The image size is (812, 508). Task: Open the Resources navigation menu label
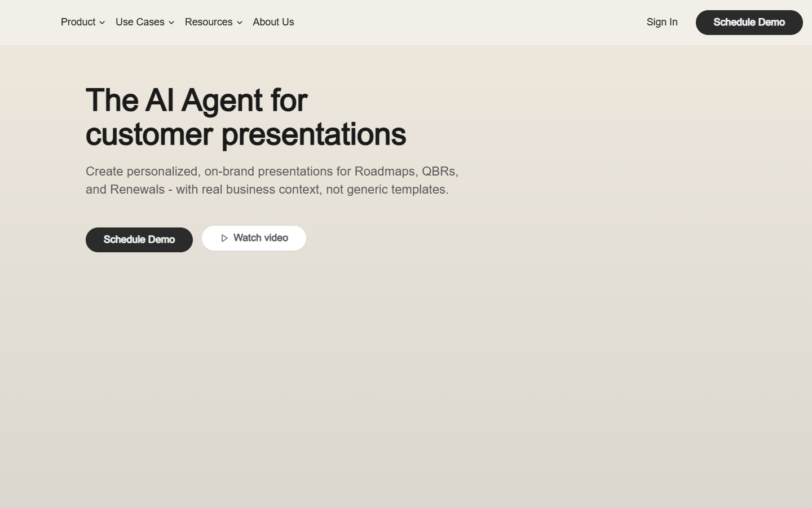[x=209, y=22]
